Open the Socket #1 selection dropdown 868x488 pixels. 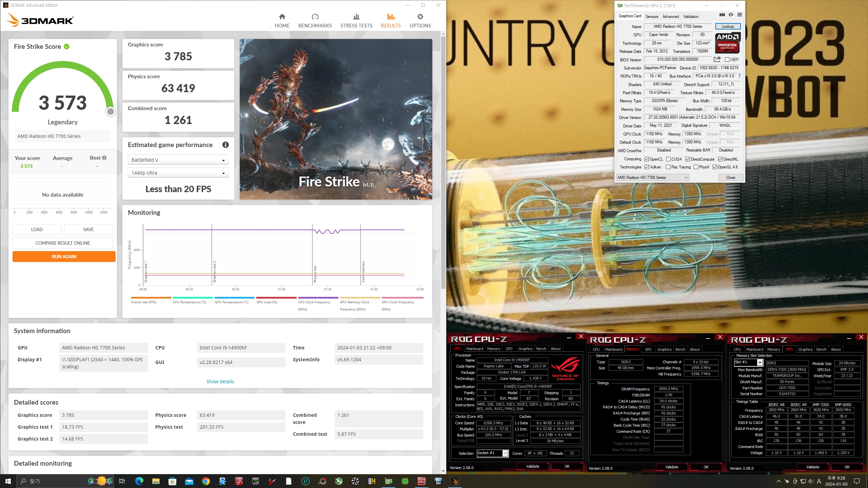click(x=492, y=453)
